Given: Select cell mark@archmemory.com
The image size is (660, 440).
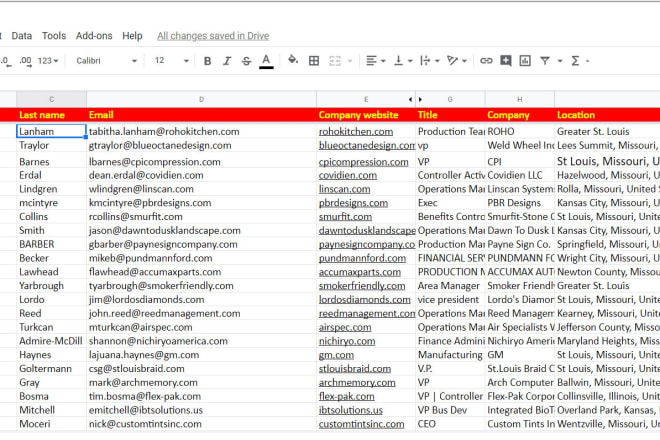Looking at the screenshot, I should (201, 383).
